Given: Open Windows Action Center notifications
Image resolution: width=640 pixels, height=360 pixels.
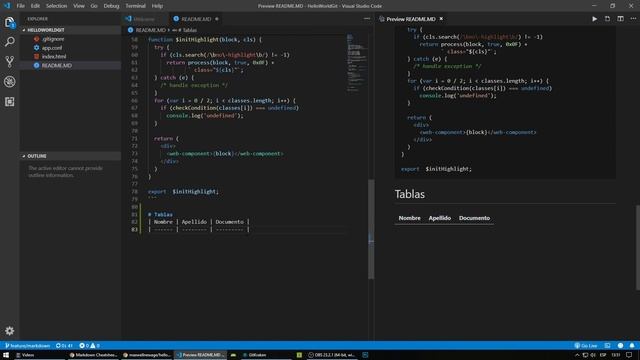Looking at the screenshot, I should [x=629, y=355].
